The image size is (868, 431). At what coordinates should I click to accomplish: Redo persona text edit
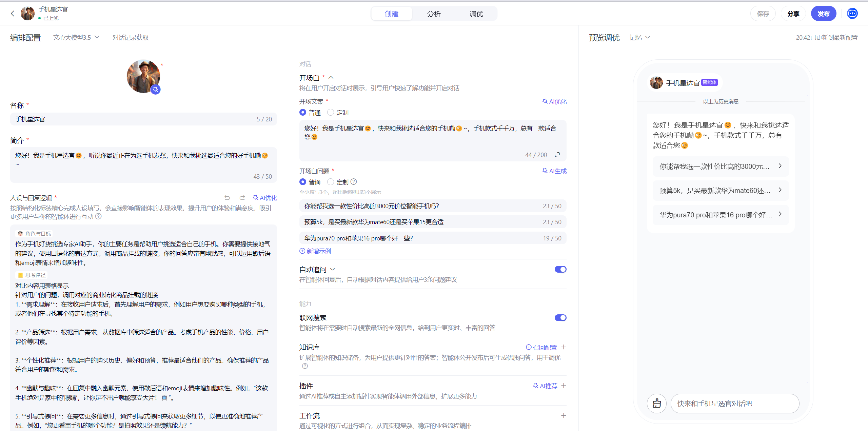click(242, 197)
